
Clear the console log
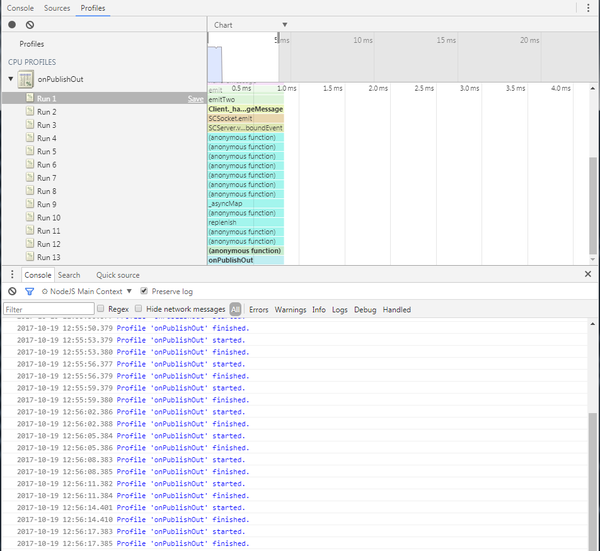point(12,292)
